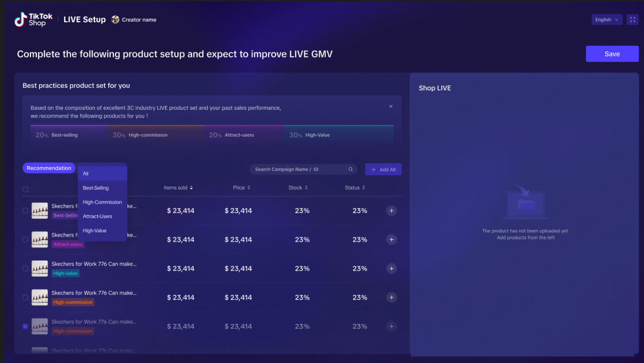Click the TikTok Shop logo
Image resolution: width=644 pixels, height=363 pixels.
pyautogui.click(x=33, y=20)
